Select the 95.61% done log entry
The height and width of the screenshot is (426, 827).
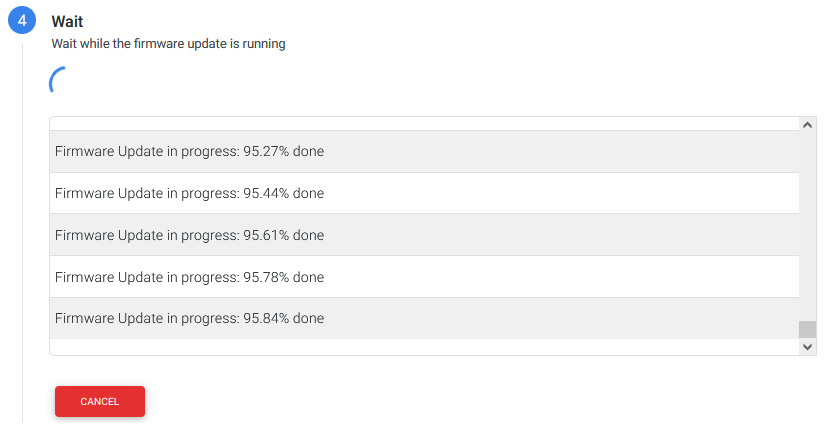point(189,235)
